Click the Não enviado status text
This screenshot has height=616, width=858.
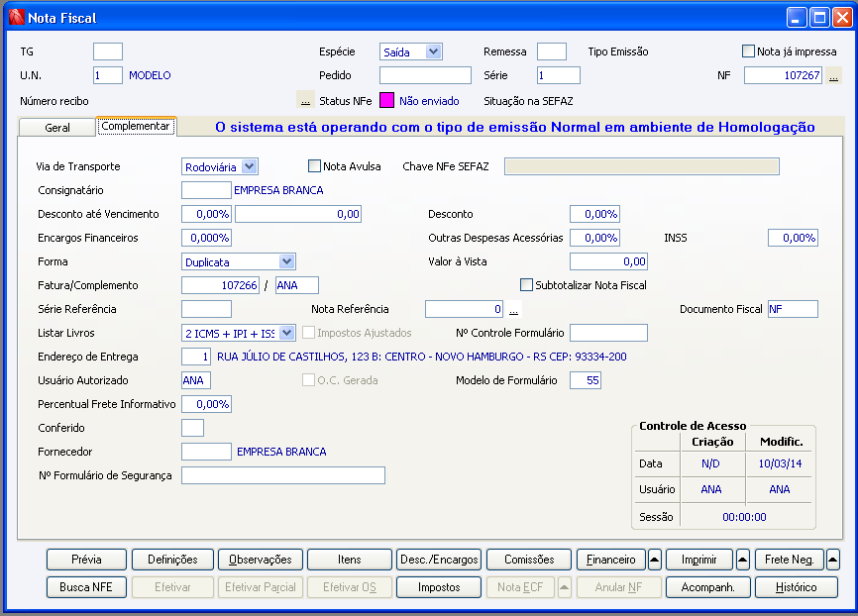click(x=429, y=101)
